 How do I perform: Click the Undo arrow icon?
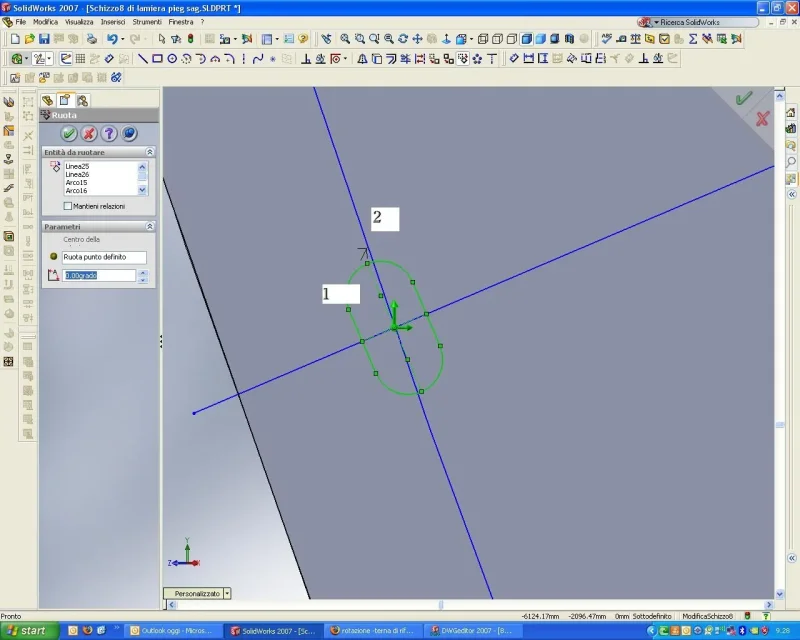[x=112, y=39]
